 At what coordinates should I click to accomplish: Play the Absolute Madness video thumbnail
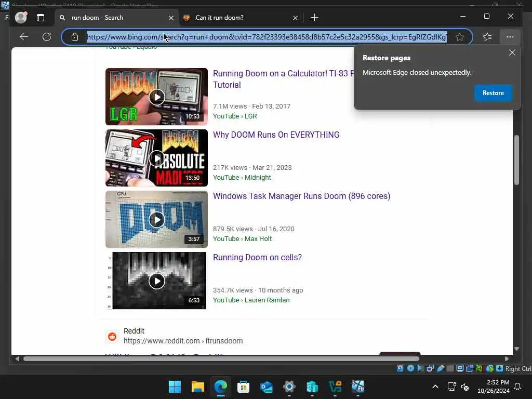coord(156,158)
